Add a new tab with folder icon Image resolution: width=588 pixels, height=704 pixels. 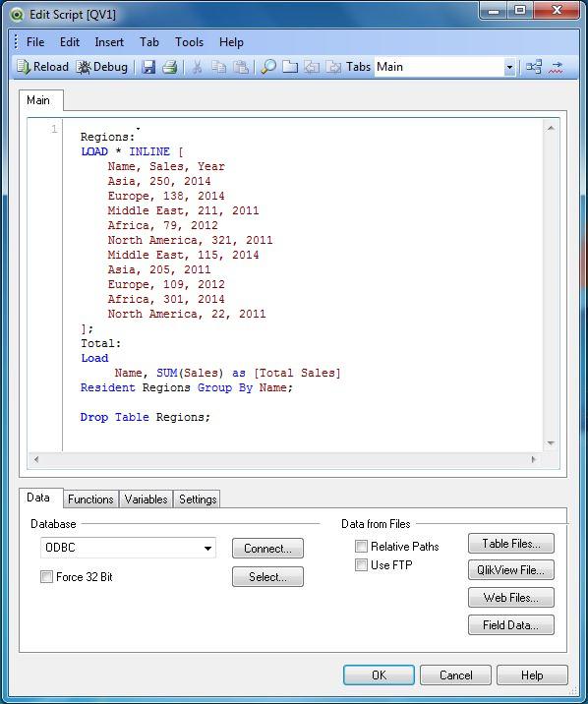click(290, 67)
